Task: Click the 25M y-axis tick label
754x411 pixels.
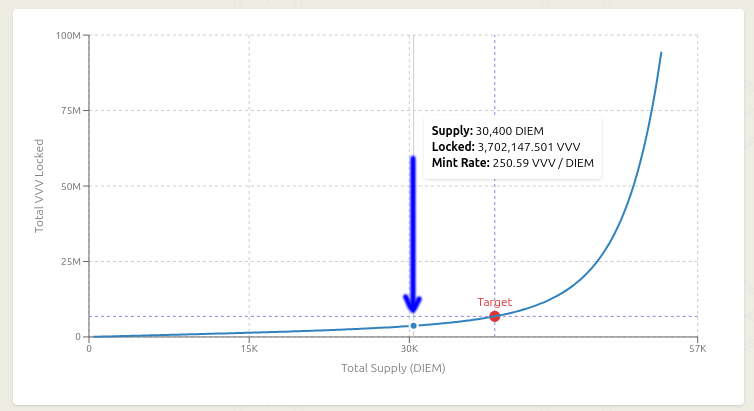Action: [70, 262]
